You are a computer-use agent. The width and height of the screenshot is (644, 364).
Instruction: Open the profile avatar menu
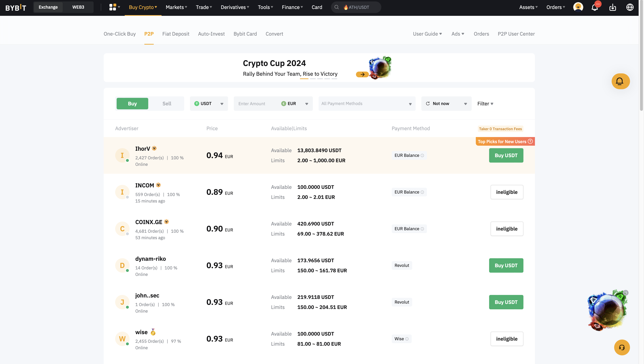pyautogui.click(x=578, y=7)
